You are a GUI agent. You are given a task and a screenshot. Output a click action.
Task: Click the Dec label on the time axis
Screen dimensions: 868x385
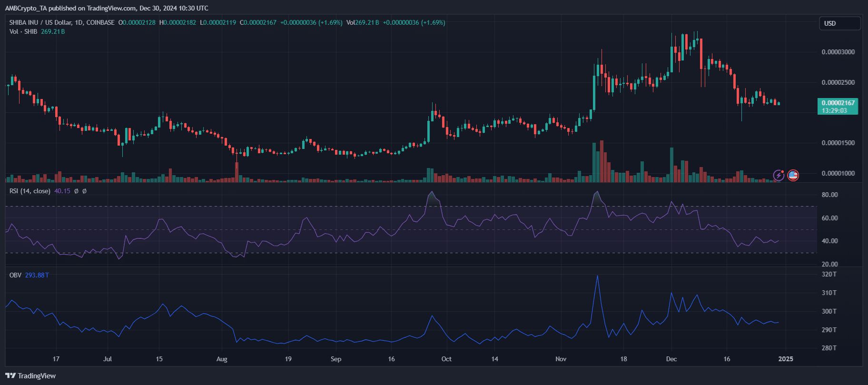click(x=671, y=359)
